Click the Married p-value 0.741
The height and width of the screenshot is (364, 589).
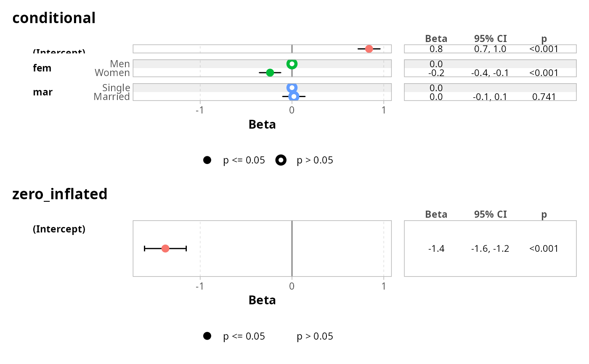(544, 97)
